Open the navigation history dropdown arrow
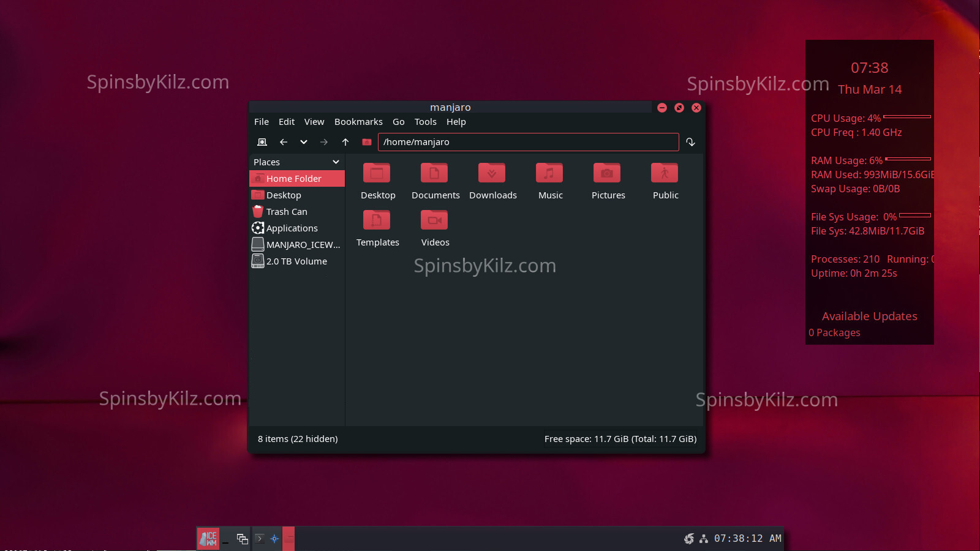 click(x=303, y=142)
